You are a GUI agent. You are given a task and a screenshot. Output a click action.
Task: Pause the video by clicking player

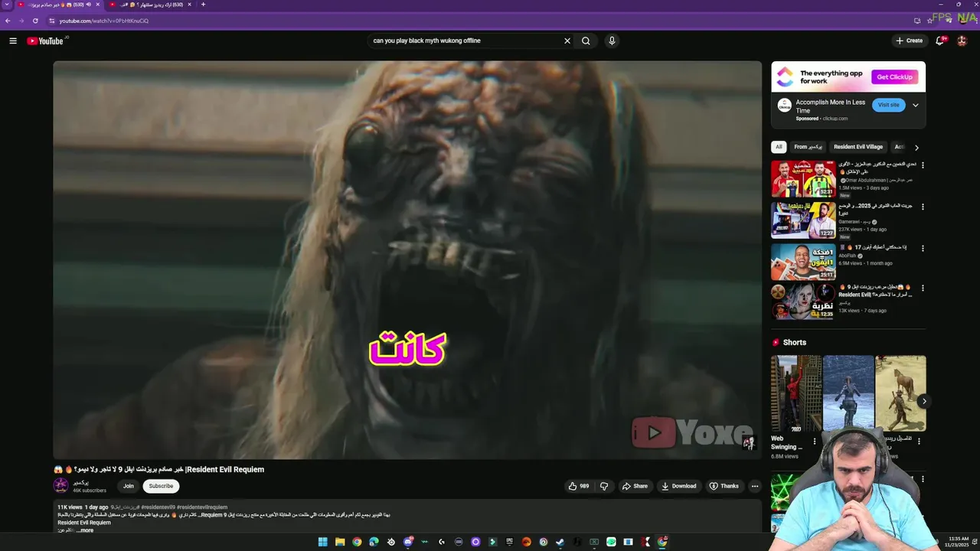[x=407, y=259]
